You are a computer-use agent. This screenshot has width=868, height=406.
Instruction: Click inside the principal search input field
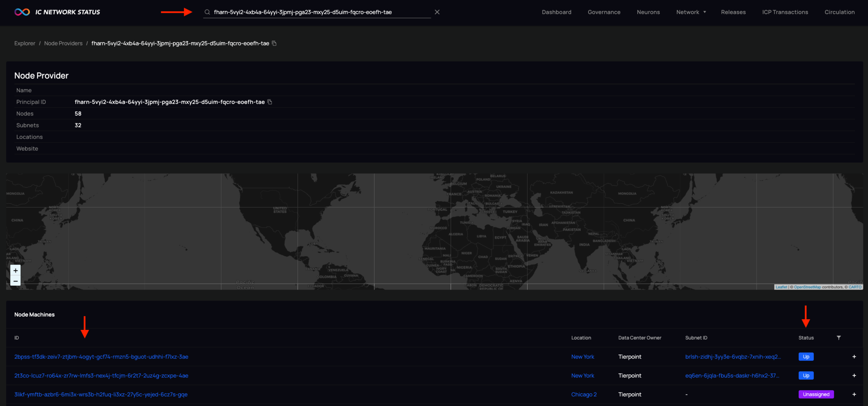click(x=318, y=12)
